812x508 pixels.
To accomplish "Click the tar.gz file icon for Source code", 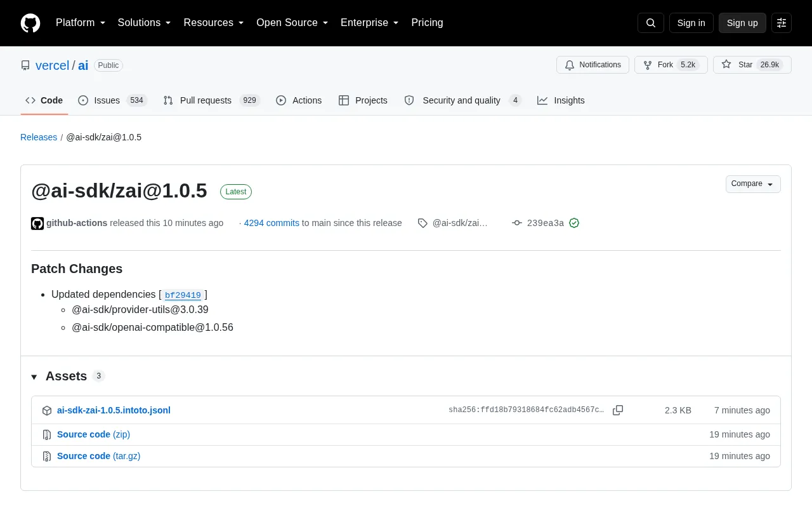I will (x=47, y=456).
